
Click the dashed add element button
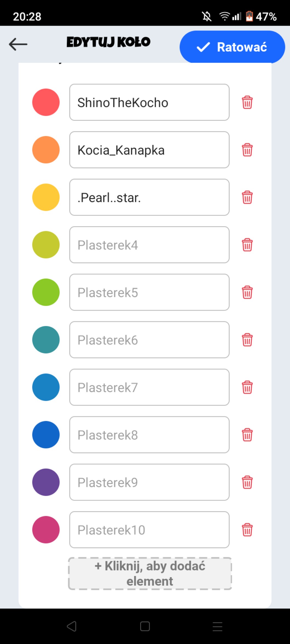150,573
